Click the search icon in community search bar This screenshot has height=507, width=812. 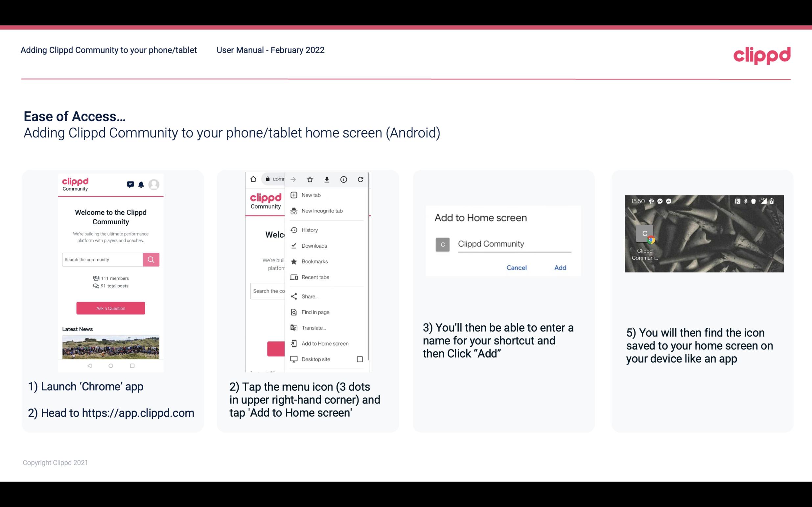click(151, 259)
